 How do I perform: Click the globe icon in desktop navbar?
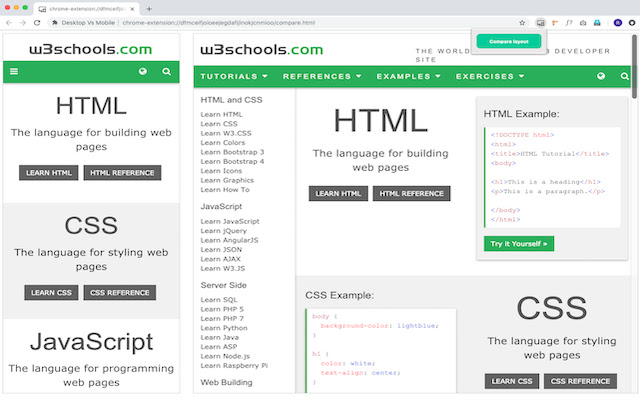point(601,76)
